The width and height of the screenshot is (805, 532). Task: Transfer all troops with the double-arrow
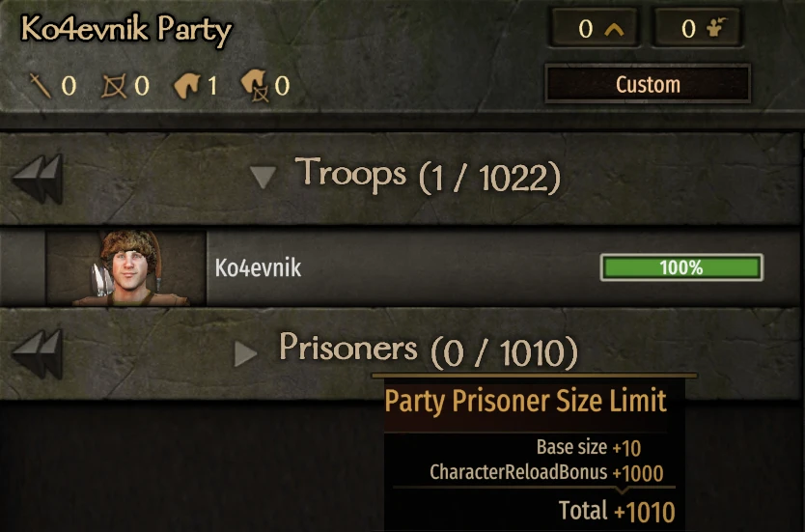pos(38,179)
